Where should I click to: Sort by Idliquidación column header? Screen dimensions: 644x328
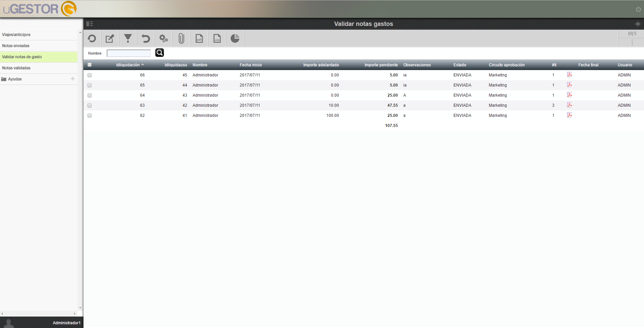click(x=128, y=65)
